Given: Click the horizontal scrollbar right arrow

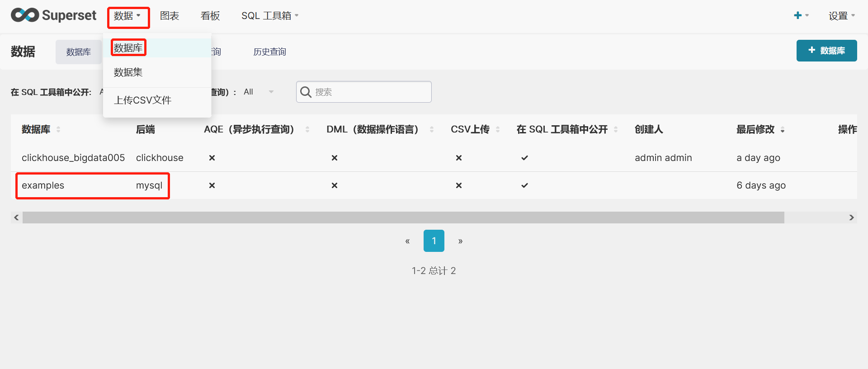Looking at the screenshot, I should pyautogui.click(x=852, y=218).
